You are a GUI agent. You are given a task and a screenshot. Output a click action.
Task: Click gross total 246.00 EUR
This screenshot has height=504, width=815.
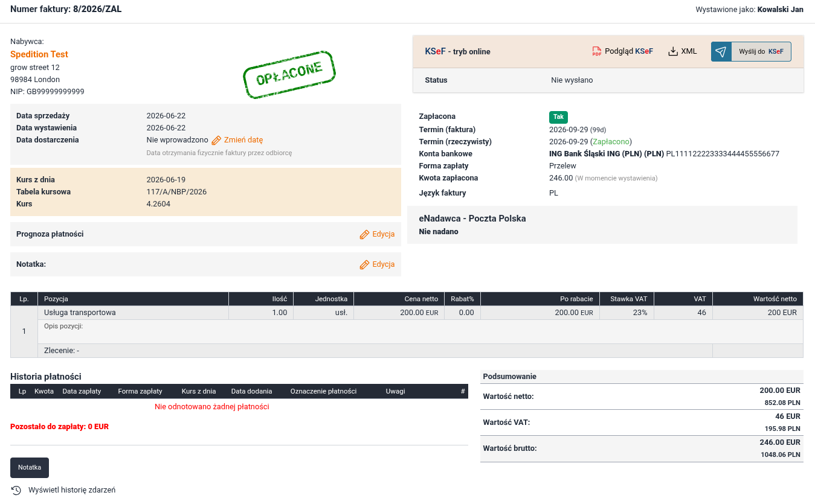780,442
